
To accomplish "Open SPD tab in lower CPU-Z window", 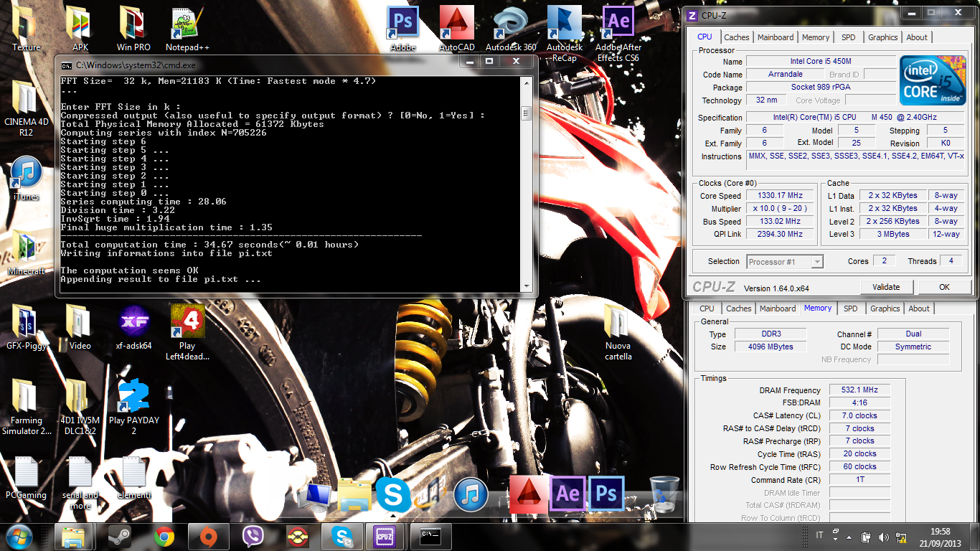I will (x=850, y=309).
